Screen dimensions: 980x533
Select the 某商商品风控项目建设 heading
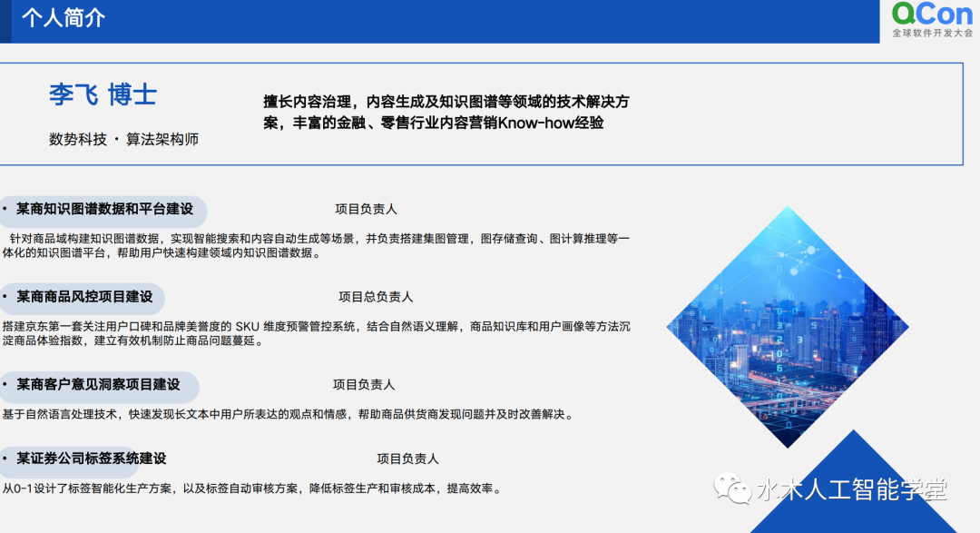pyautogui.click(x=84, y=296)
